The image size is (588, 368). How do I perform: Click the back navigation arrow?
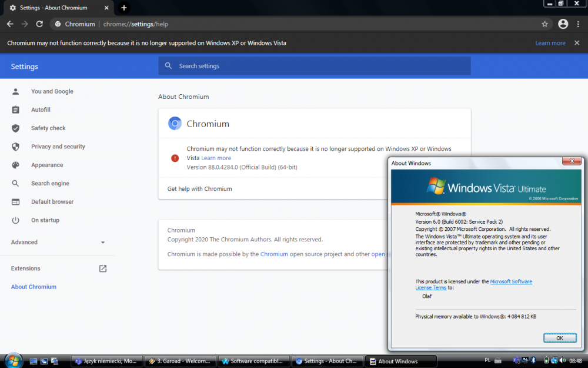[x=10, y=24]
